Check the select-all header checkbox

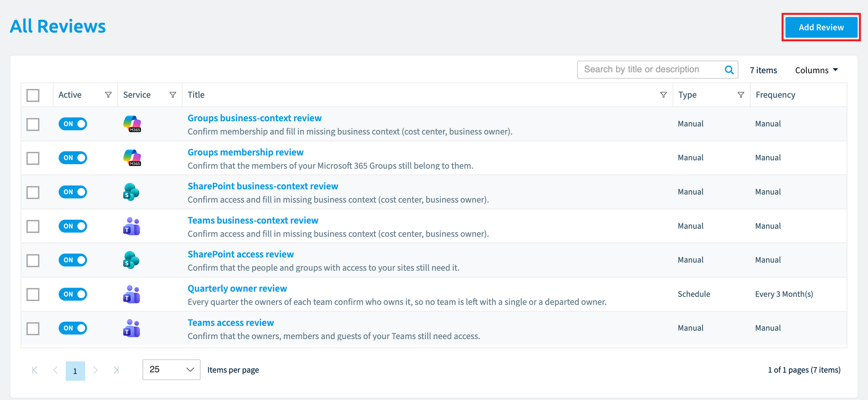[x=33, y=95]
